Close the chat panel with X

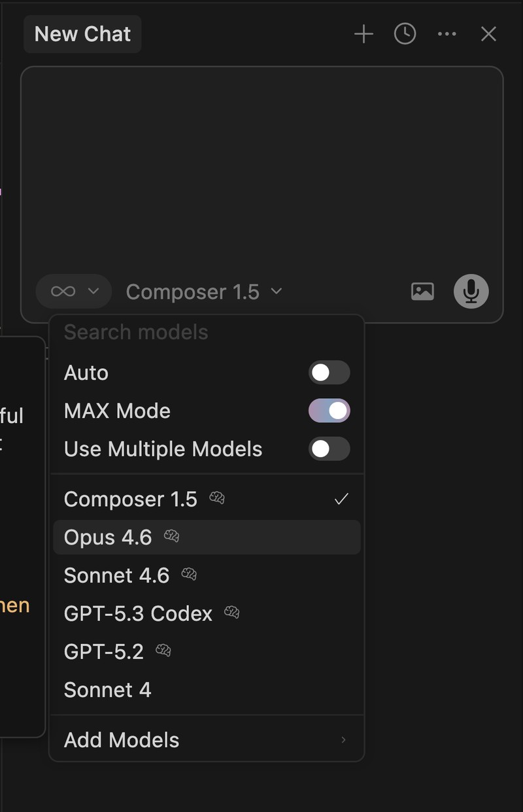488,34
